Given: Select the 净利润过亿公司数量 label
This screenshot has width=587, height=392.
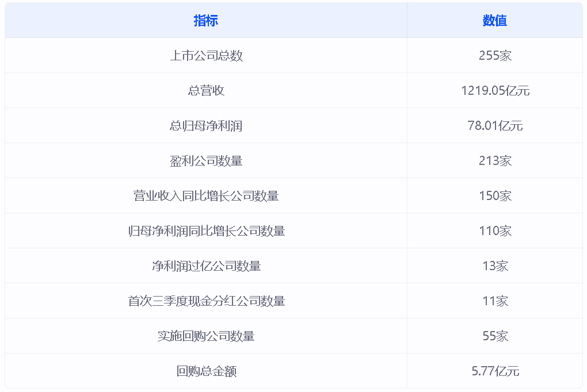Looking at the screenshot, I should pyautogui.click(x=206, y=266).
